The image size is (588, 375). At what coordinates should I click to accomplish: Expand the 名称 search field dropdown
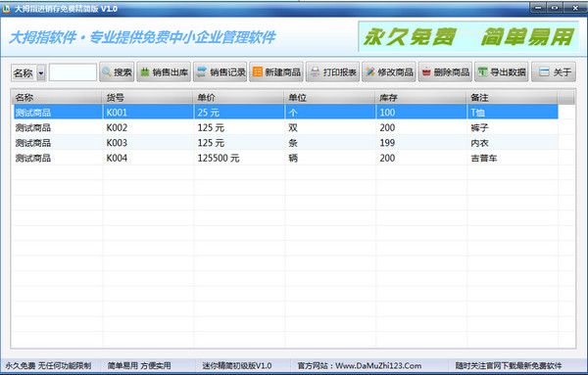coord(41,72)
